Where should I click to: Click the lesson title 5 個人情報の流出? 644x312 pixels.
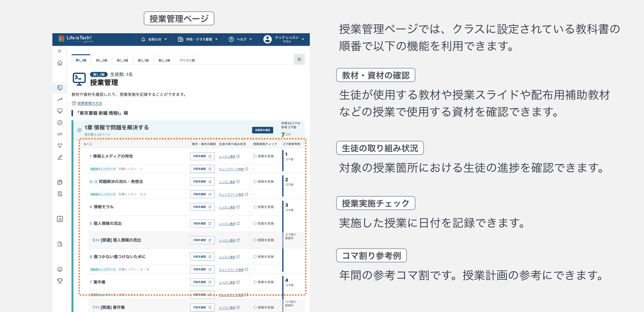(x=105, y=224)
